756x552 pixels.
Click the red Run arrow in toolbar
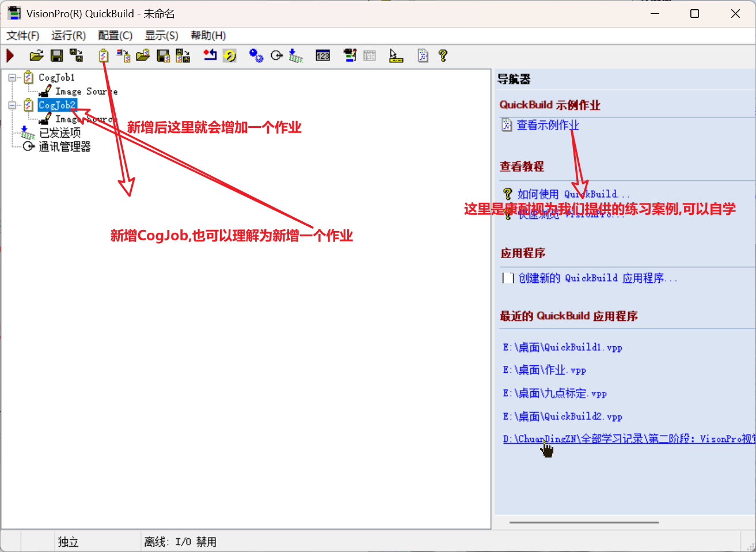tap(10, 56)
